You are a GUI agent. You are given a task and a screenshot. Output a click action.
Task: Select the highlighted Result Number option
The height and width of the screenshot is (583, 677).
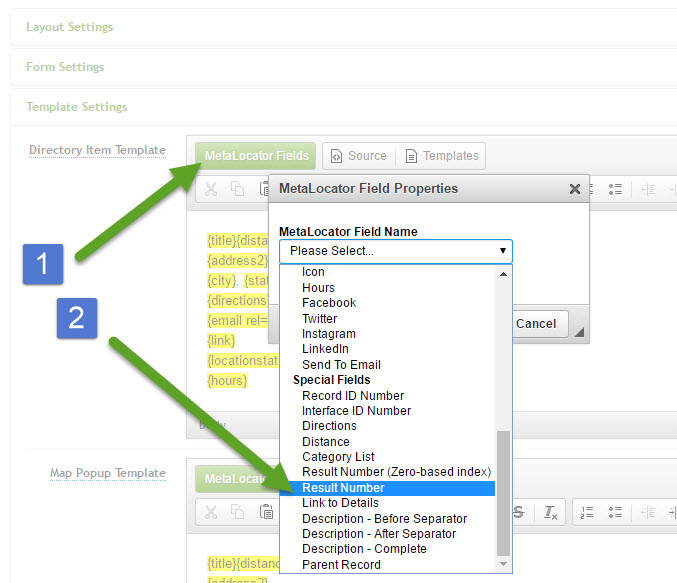point(387,488)
